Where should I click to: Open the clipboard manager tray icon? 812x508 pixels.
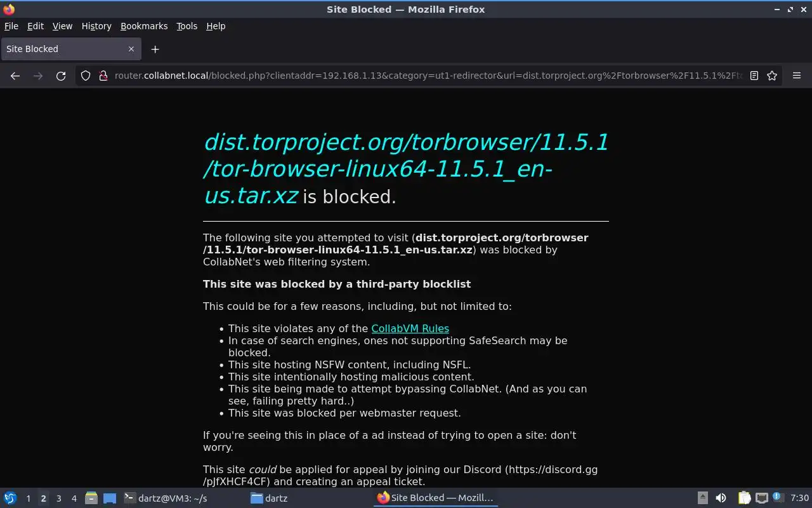click(744, 498)
